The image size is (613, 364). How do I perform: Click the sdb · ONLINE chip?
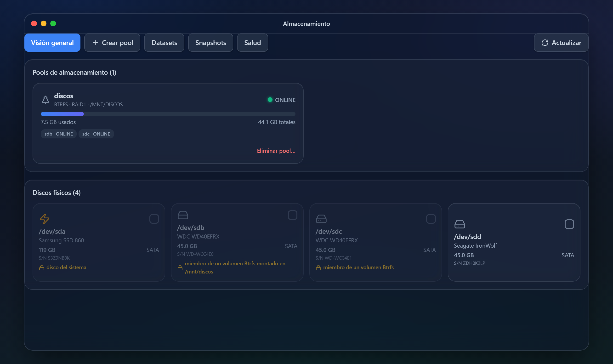click(x=59, y=134)
